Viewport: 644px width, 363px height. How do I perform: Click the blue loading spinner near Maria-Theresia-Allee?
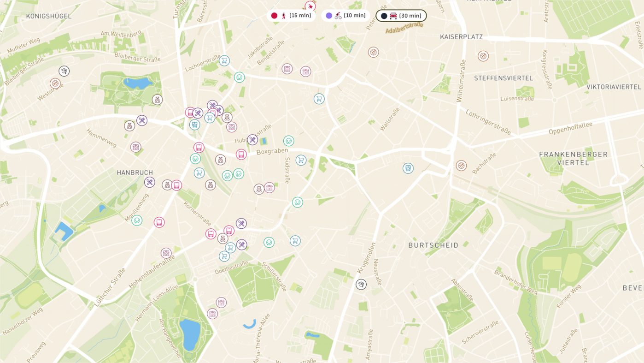coord(249,322)
